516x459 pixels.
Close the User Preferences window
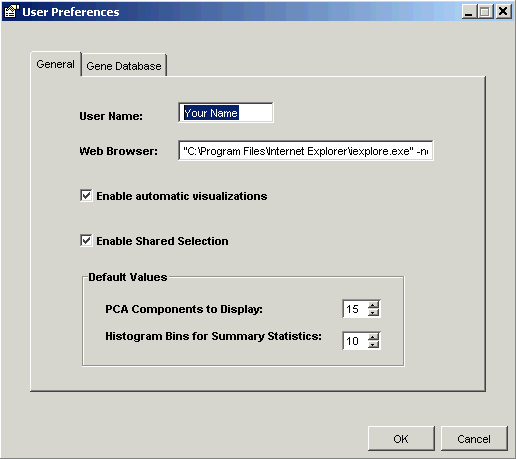(x=503, y=12)
